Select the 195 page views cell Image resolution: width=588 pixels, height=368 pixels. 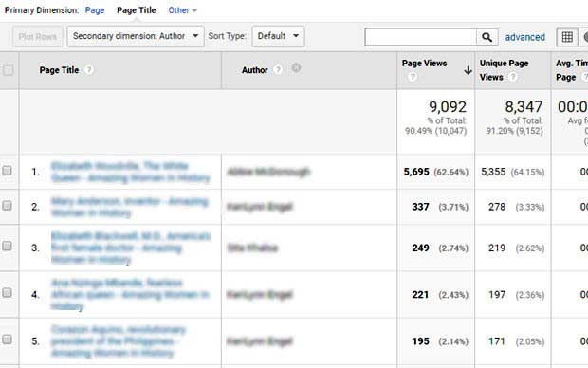tap(420, 341)
